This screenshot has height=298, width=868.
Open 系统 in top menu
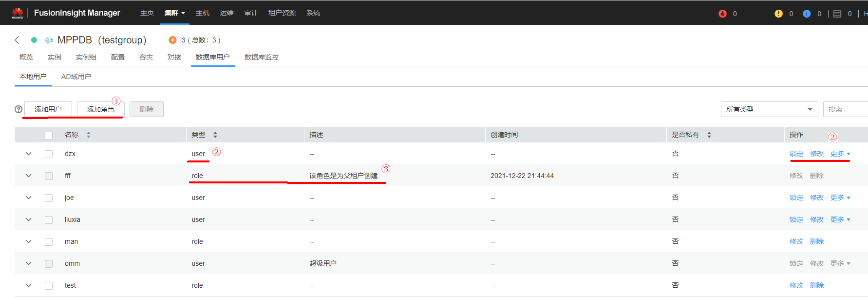[313, 13]
